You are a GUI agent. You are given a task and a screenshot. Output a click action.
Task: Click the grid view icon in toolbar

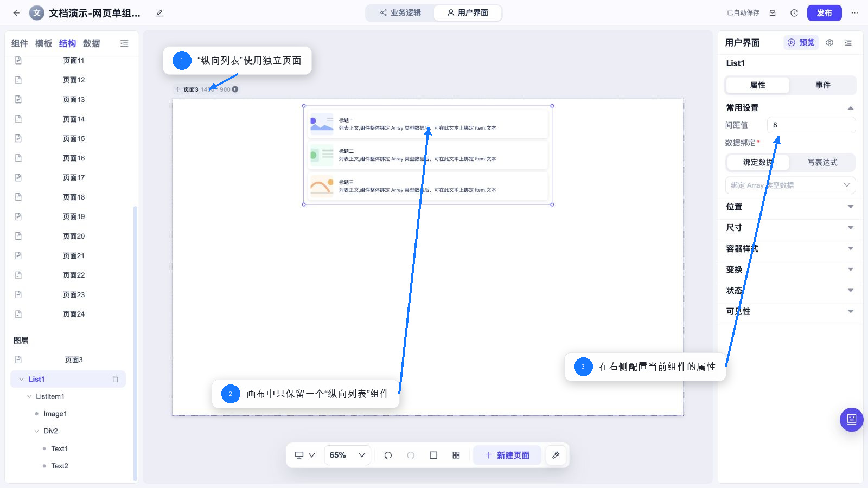coord(456,455)
